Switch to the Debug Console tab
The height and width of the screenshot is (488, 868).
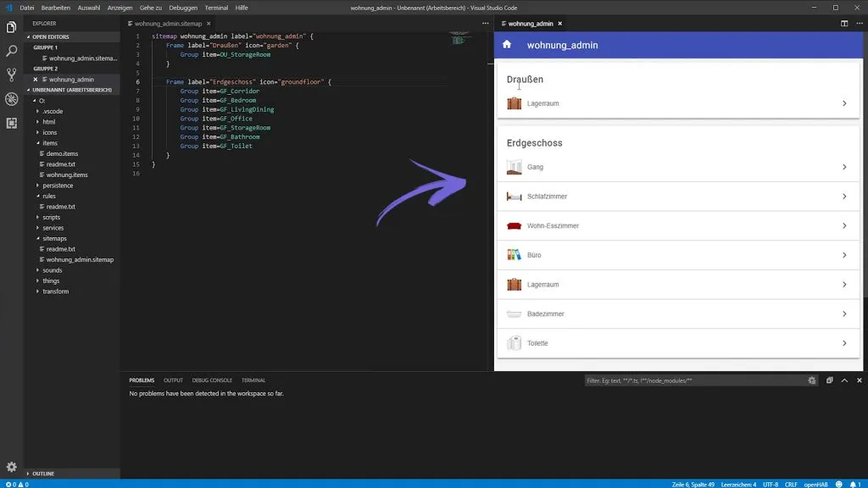point(212,380)
